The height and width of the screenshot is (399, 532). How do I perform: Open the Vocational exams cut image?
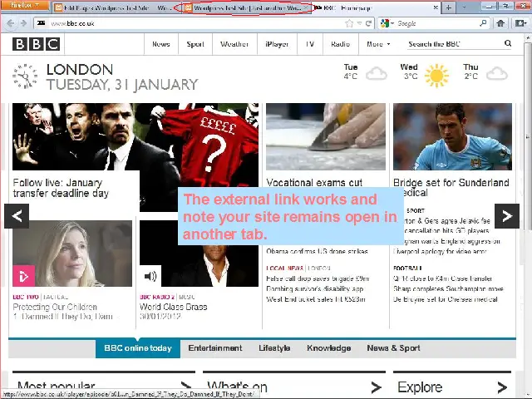[326, 136]
